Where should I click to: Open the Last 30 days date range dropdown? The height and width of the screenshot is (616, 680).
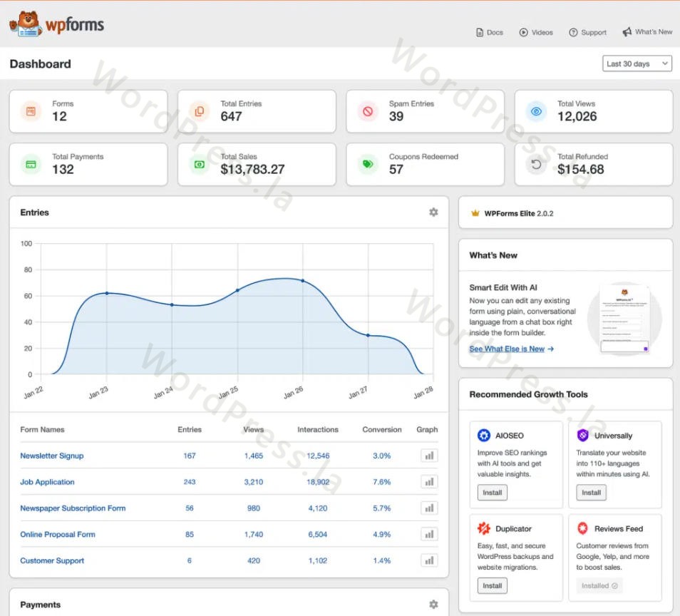pyautogui.click(x=637, y=63)
